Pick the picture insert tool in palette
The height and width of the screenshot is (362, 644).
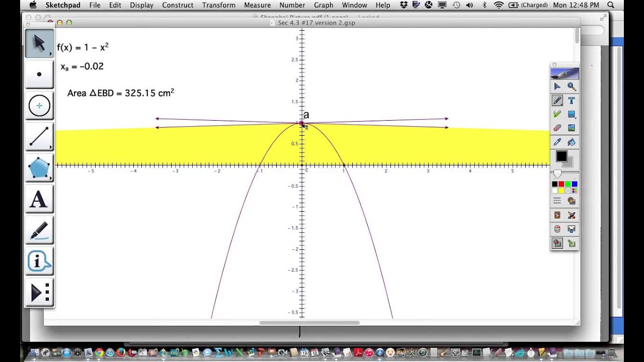click(572, 128)
